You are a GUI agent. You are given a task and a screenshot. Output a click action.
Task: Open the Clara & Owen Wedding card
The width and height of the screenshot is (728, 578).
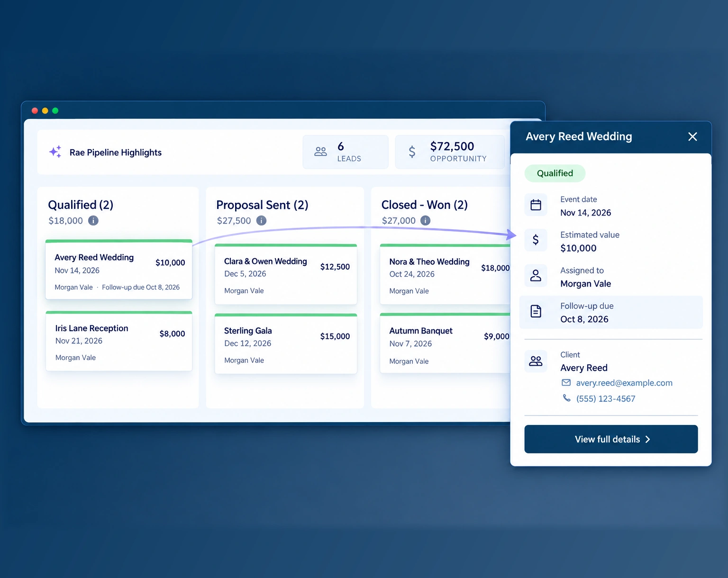[286, 274]
